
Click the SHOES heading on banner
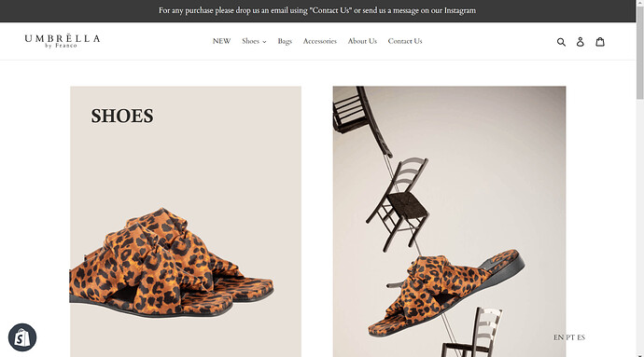coord(122,116)
